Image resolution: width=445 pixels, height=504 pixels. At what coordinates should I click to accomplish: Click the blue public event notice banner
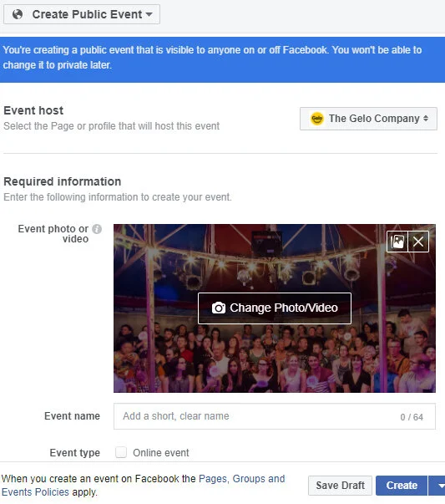222,59
